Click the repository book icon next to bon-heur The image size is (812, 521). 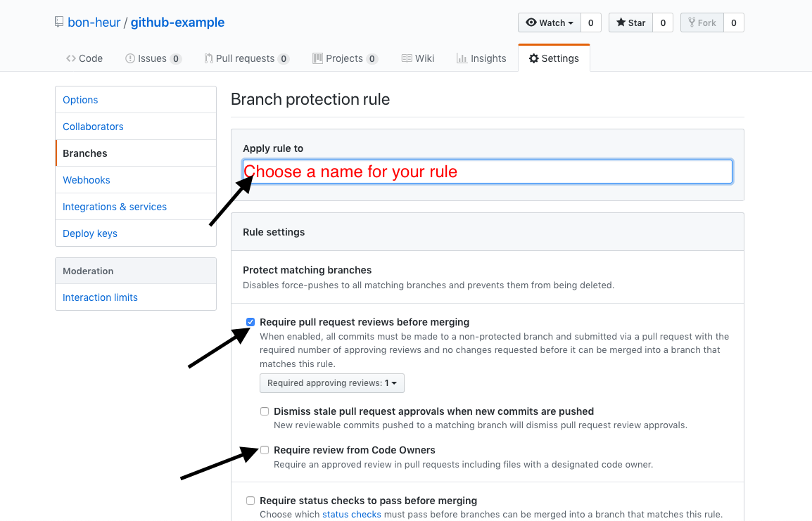pyautogui.click(x=58, y=22)
